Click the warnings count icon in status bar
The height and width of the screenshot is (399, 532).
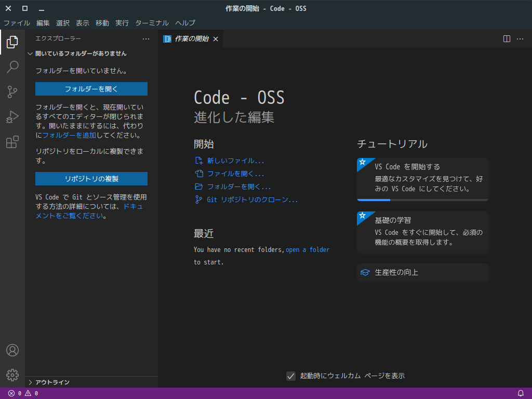click(x=28, y=393)
